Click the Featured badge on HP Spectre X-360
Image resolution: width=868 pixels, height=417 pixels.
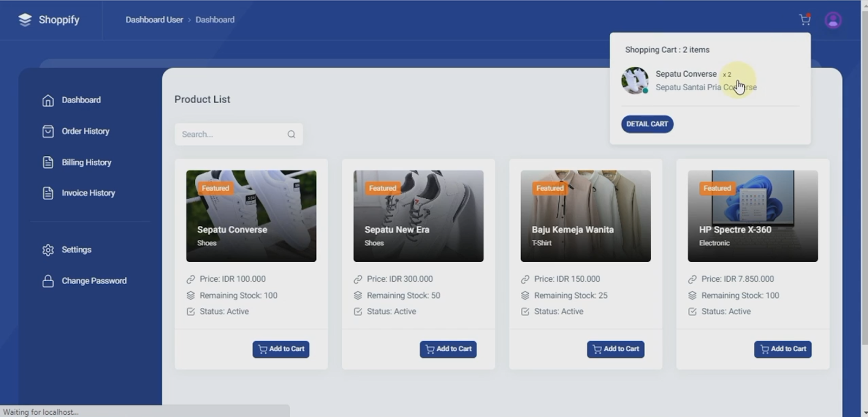click(x=717, y=188)
